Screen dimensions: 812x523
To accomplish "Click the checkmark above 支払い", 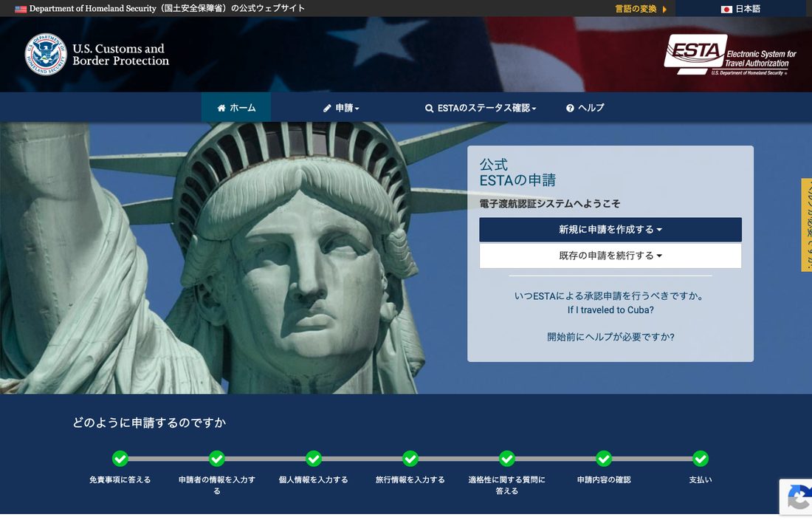I will 701,459.
